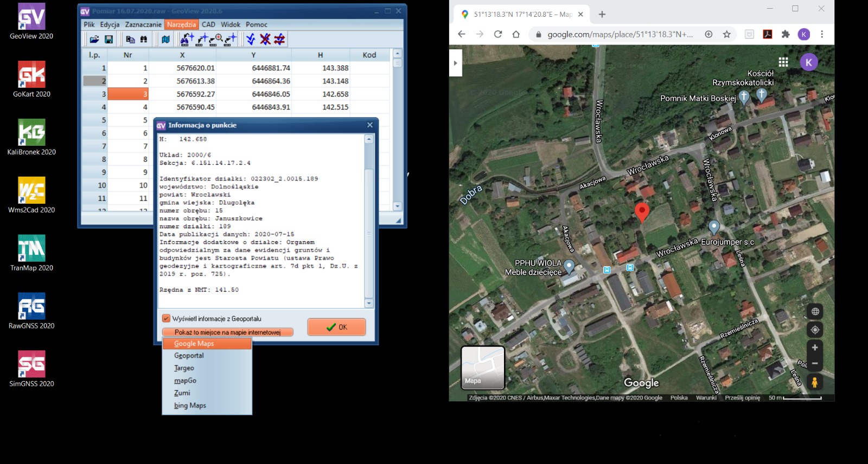Image resolution: width=868 pixels, height=464 pixels.
Task: Click the open file folder icon in GeoView toolbar
Action: [x=94, y=39]
